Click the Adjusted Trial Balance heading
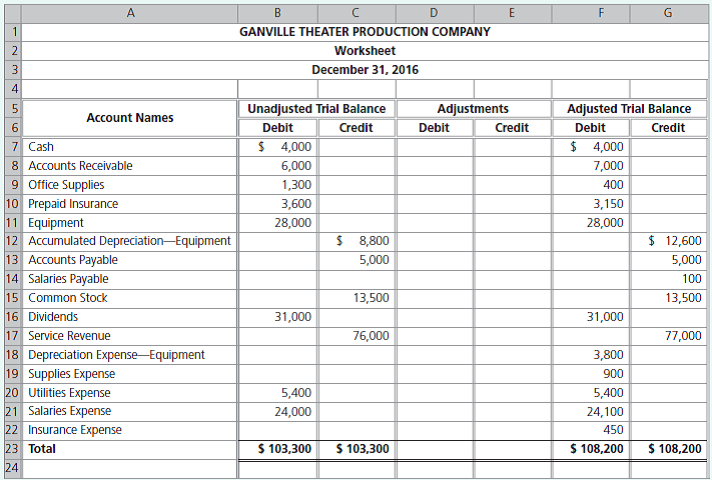This screenshot has width=712, height=480. 628,109
